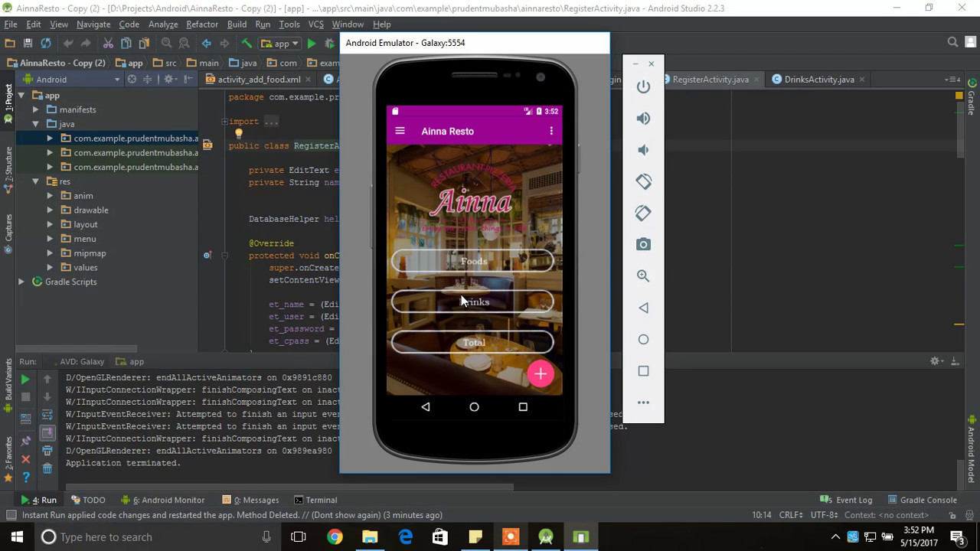
Task: Expand the manifests folder
Action: 35,109
